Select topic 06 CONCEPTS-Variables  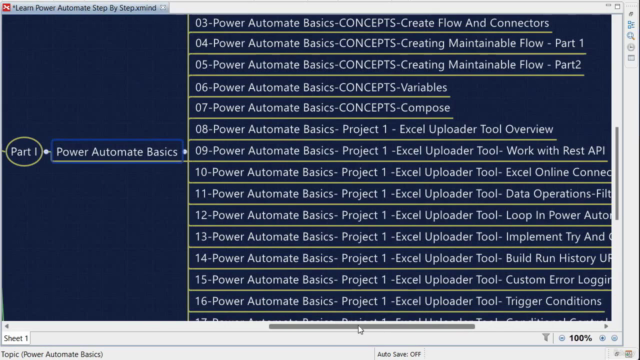coord(321,87)
